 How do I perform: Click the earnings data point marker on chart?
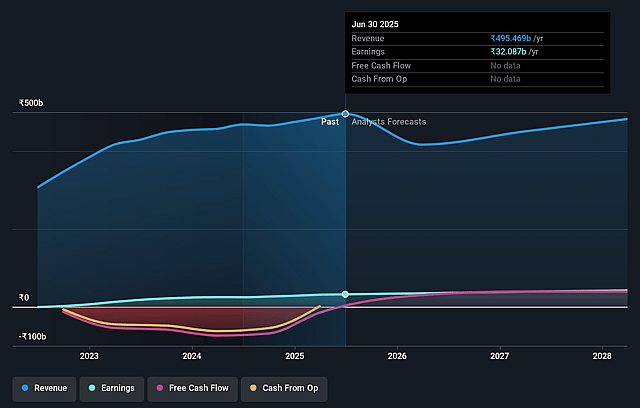[345, 294]
